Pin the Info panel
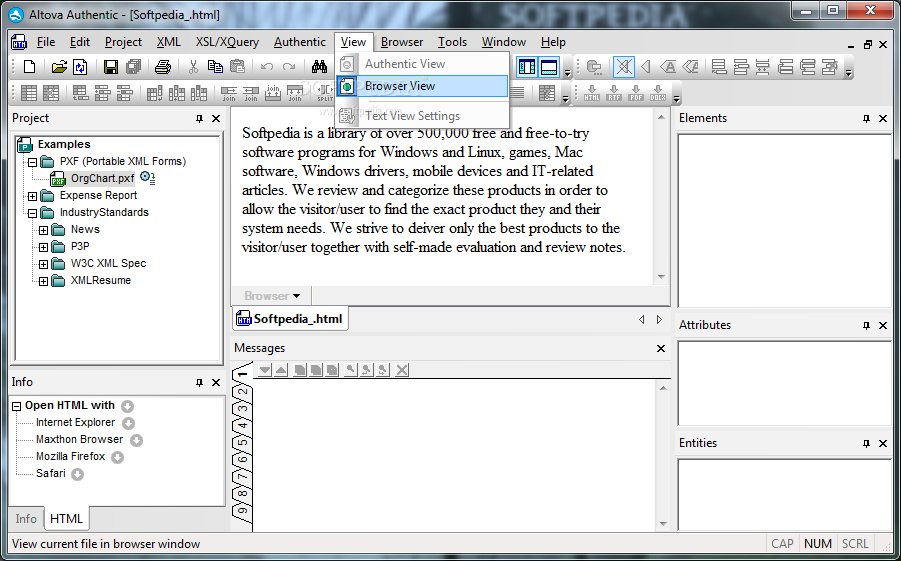This screenshot has height=561, width=901. (x=199, y=382)
